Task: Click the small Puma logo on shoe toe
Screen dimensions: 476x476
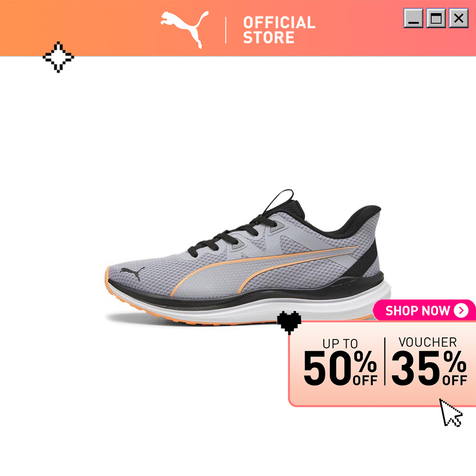Action: tap(132, 273)
